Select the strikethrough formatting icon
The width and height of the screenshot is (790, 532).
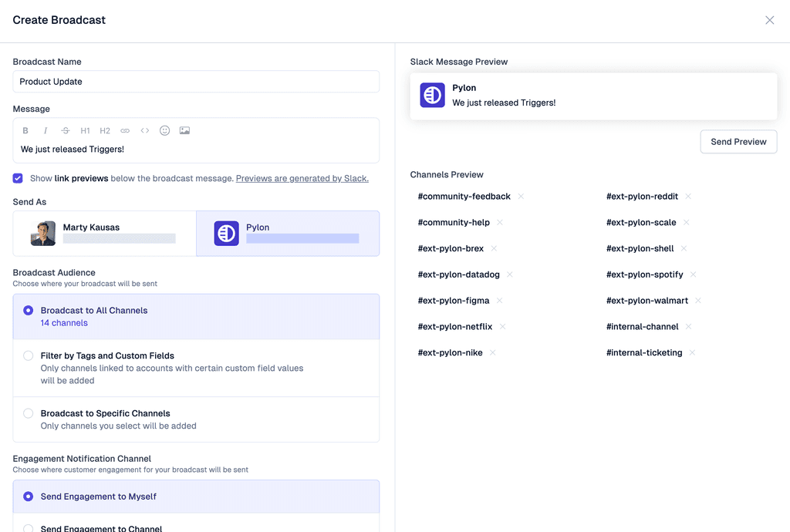(66, 130)
